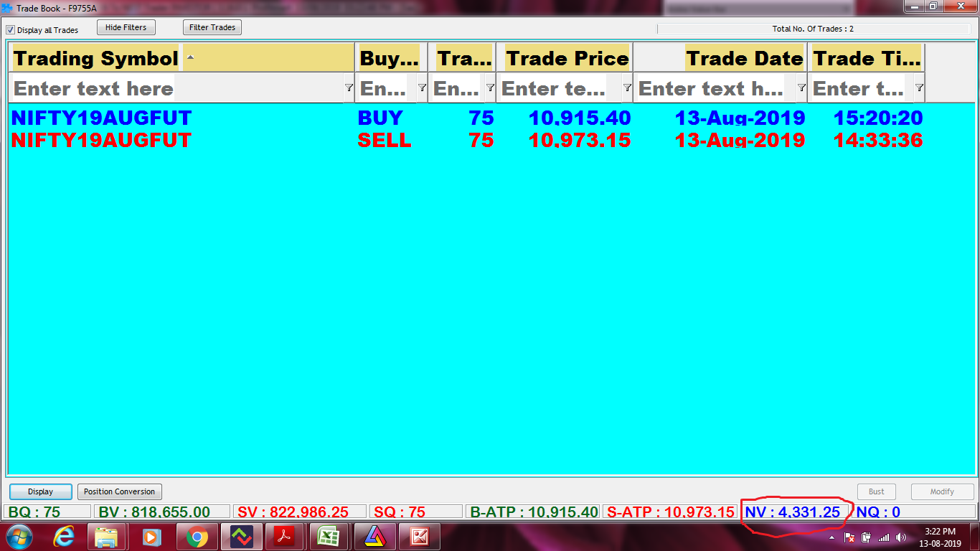Click the BUY cell in first row

click(x=380, y=118)
